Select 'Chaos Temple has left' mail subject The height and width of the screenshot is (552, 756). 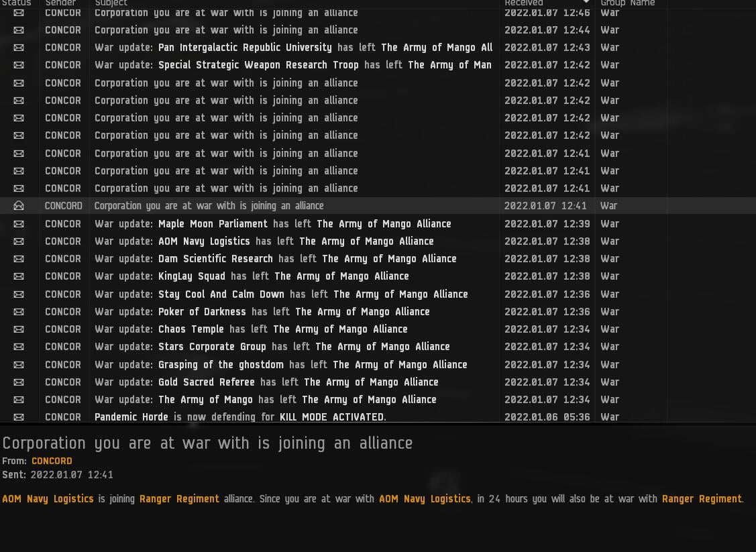click(x=251, y=329)
